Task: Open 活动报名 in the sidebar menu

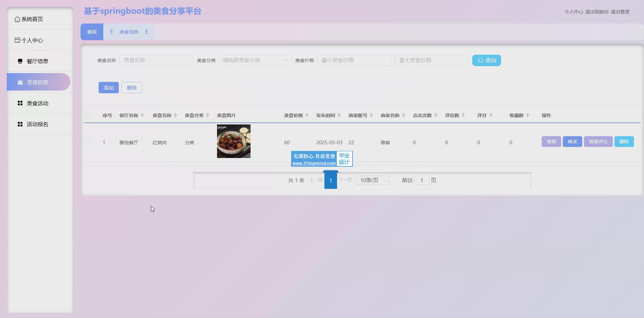Action: [x=37, y=124]
